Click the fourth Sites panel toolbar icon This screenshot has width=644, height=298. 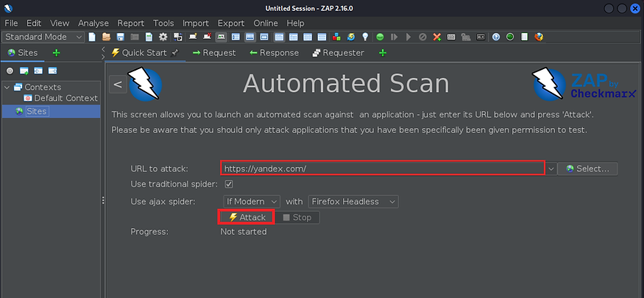coord(52,71)
